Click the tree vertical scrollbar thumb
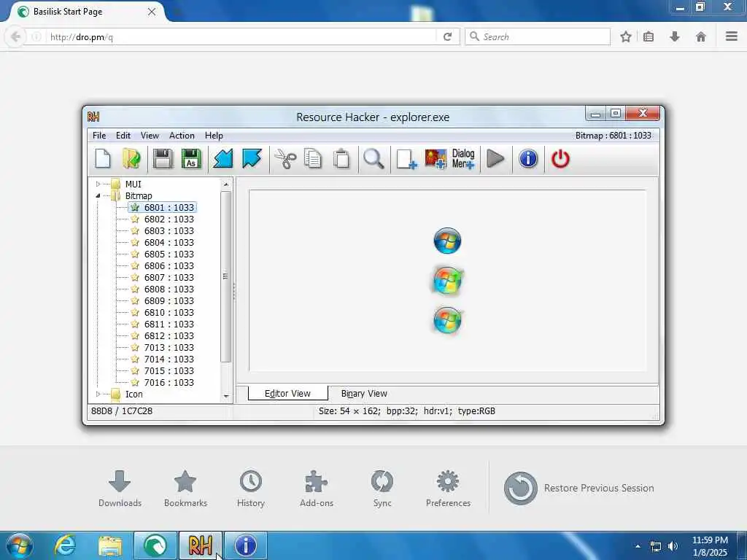 [226, 276]
